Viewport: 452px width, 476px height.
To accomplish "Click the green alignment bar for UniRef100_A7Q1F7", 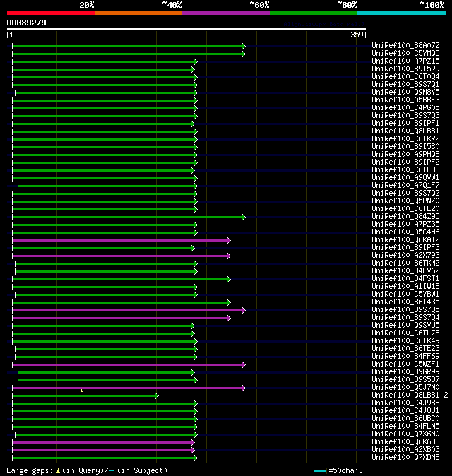I will point(106,186).
